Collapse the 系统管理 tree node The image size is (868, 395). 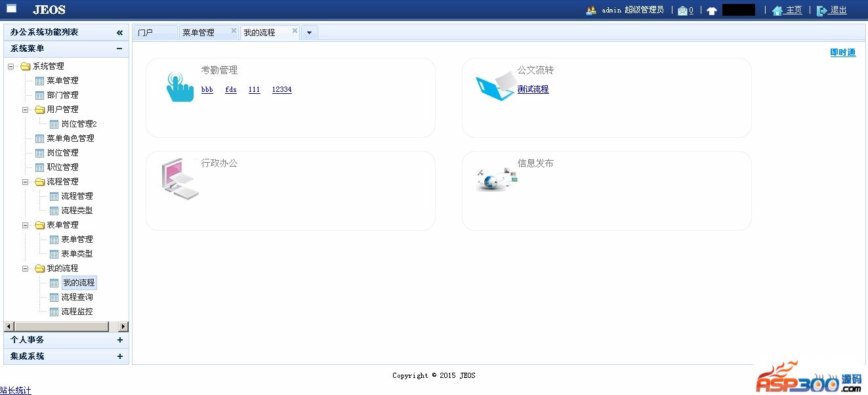pyautogui.click(x=10, y=66)
